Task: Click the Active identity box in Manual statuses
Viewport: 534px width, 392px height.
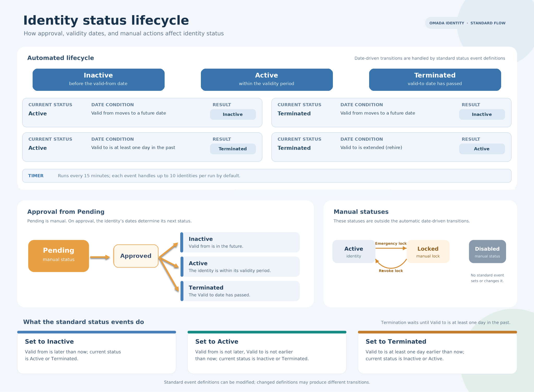Action: coord(354,251)
